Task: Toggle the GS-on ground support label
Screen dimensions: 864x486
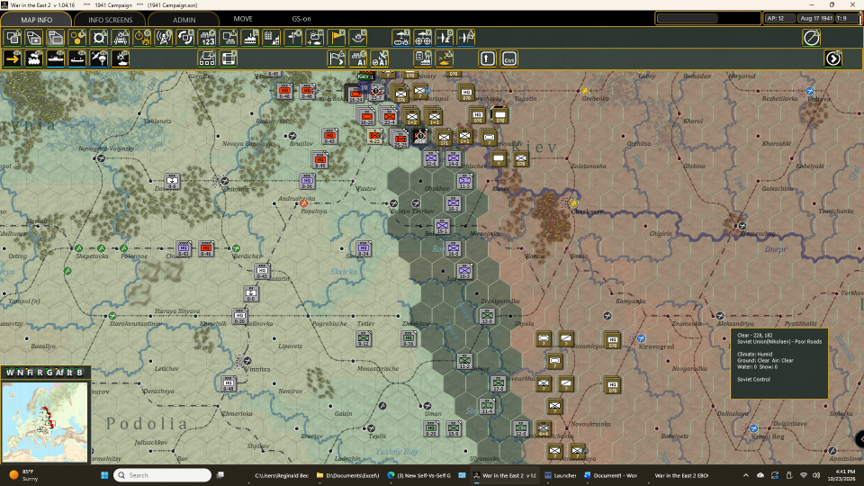Action: click(x=301, y=19)
